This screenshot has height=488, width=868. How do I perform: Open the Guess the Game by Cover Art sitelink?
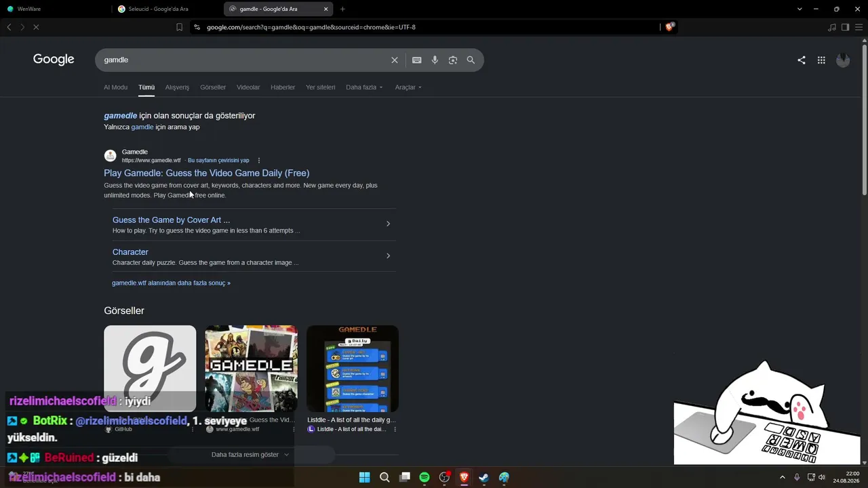[171, 220]
